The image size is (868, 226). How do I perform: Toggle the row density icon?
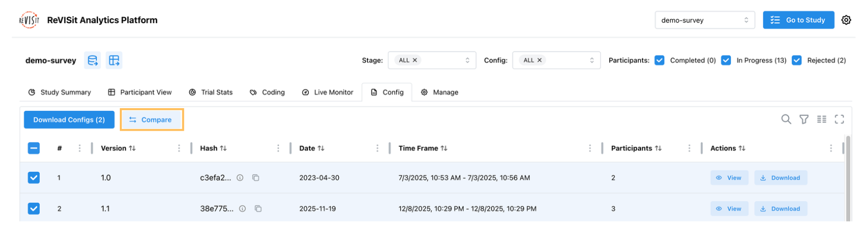click(x=821, y=119)
